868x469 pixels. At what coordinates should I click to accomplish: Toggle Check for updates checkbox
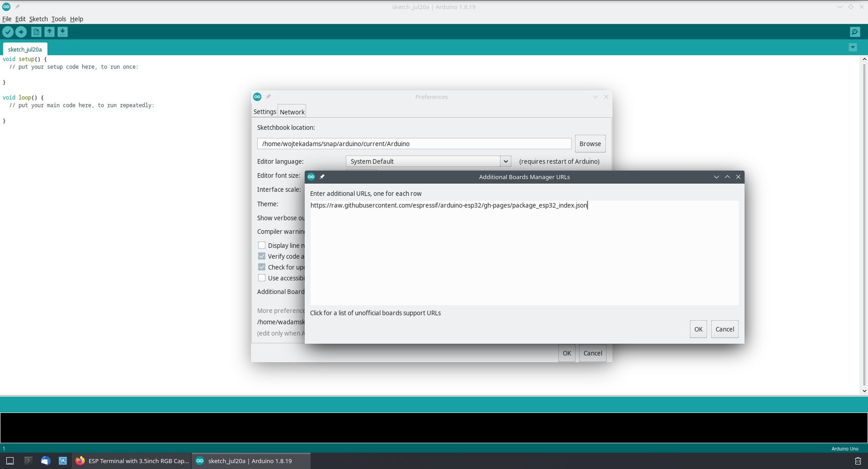[x=262, y=267]
